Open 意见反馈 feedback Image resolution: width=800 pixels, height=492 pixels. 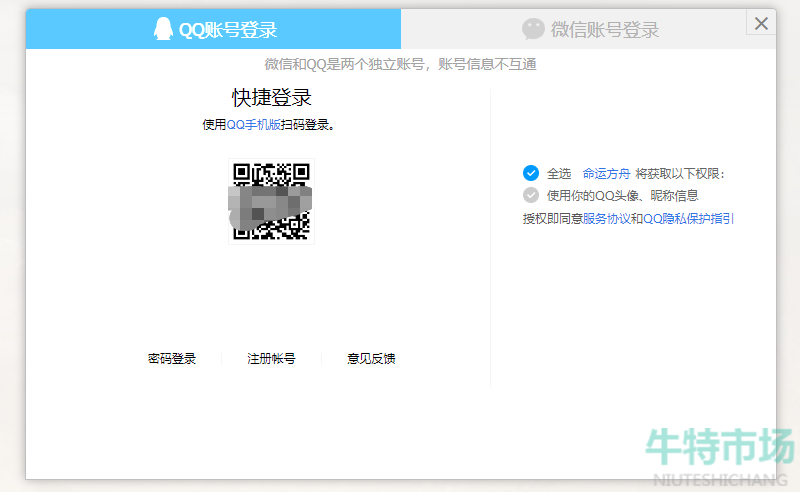[371, 358]
